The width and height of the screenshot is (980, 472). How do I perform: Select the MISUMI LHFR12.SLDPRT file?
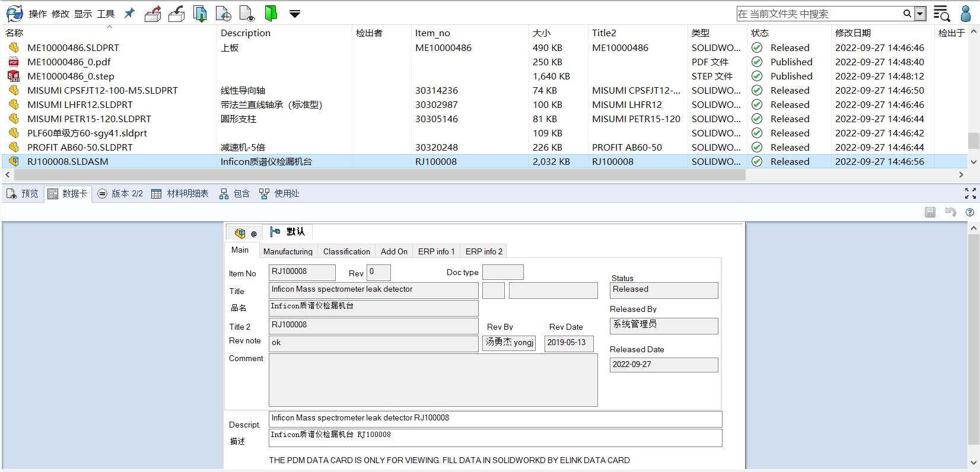pyautogui.click(x=80, y=105)
